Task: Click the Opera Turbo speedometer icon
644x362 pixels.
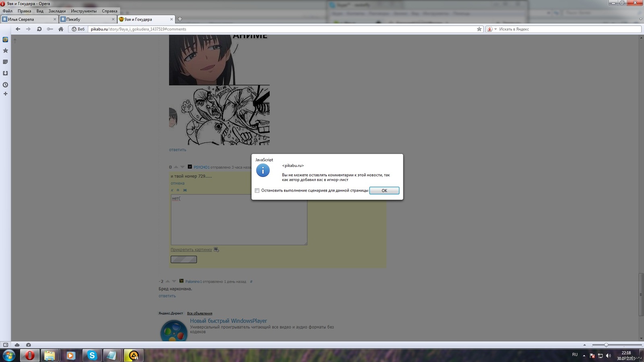Action: pyautogui.click(x=28, y=345)
